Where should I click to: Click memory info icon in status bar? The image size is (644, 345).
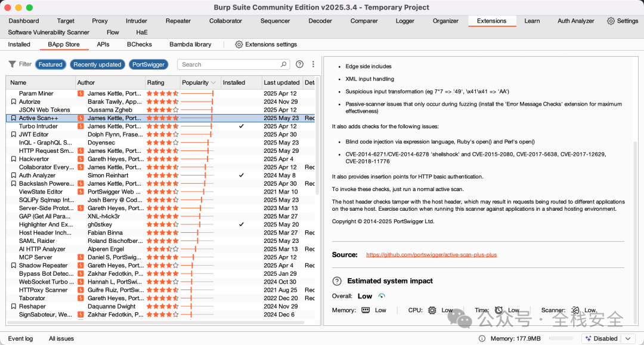tap(482, 338)
